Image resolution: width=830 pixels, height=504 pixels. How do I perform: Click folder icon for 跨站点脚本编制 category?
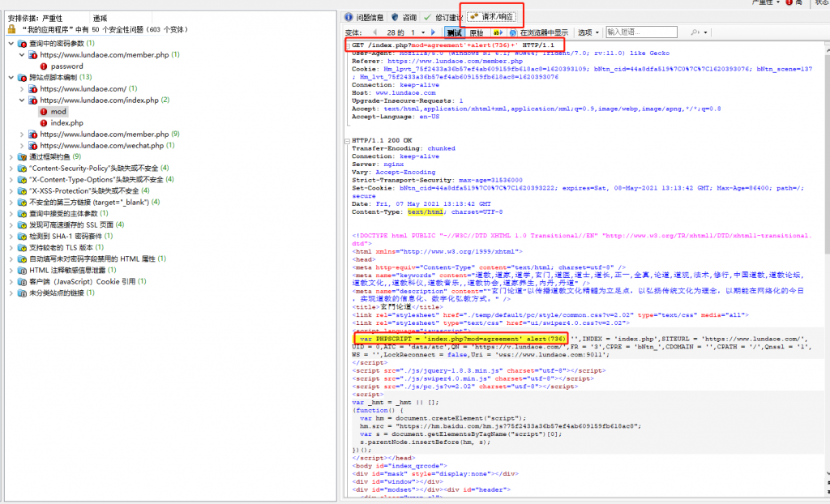pyautogui.click(x=22, y=78)
